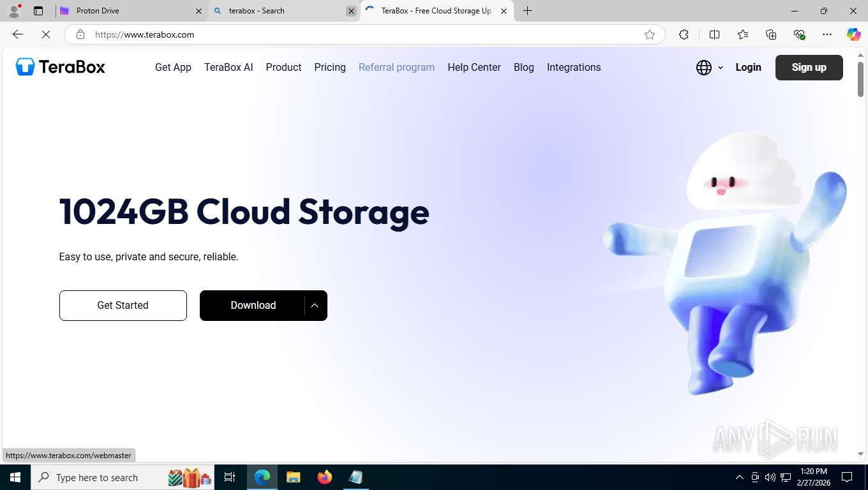Click the Download button
Screen dimensions: 868x490
click(x=253, y=306)
